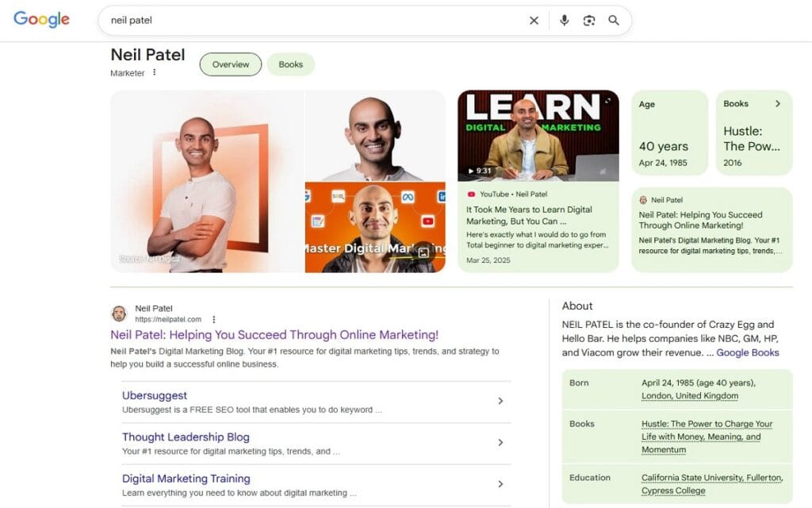Open the three-dot menu beside Marketer
Viewport: 812px width, 508px height.
coord(154,72)
